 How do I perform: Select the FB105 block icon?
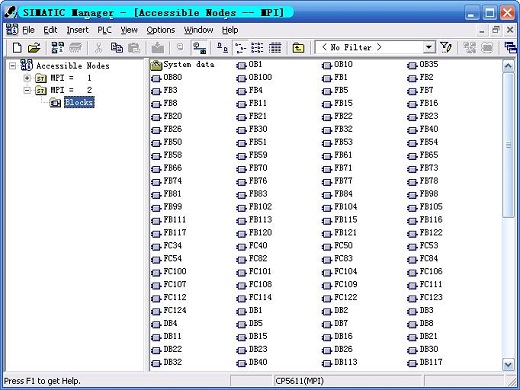pos(412,208)
